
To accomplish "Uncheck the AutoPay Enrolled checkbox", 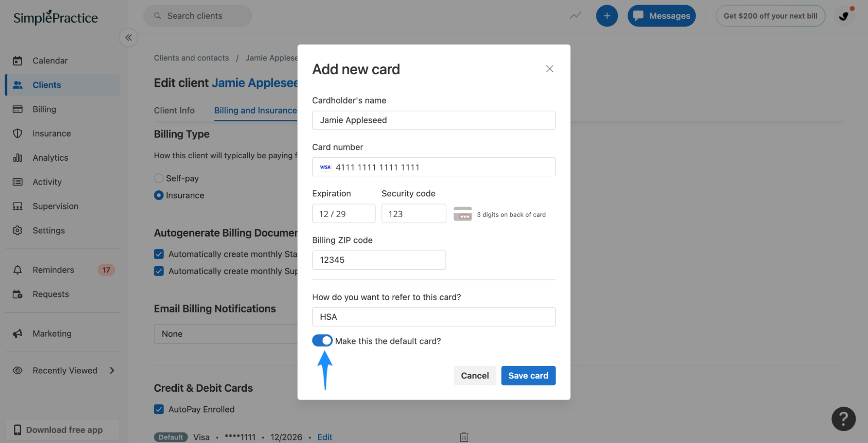I will click(x=159, y=410).
